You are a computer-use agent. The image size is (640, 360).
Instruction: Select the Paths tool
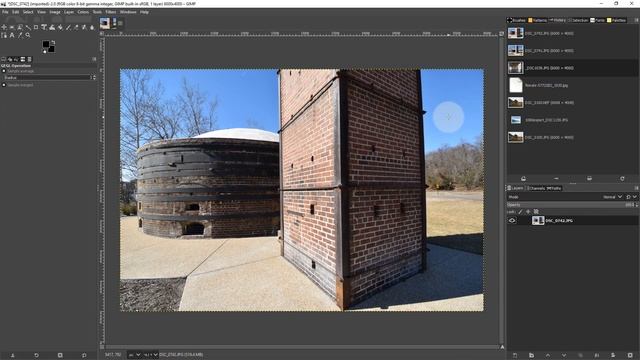[x=4, y=35]
